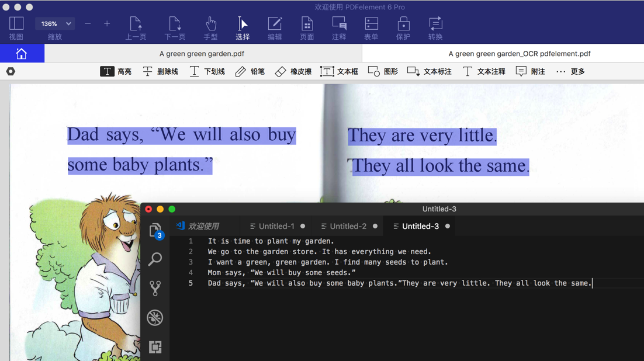
Task: Open the 注释 annotation tool
Action: 339,28
